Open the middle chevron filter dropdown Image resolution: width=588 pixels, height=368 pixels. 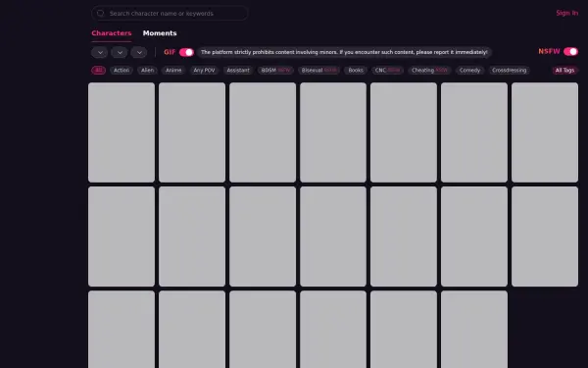coord(120,52)
